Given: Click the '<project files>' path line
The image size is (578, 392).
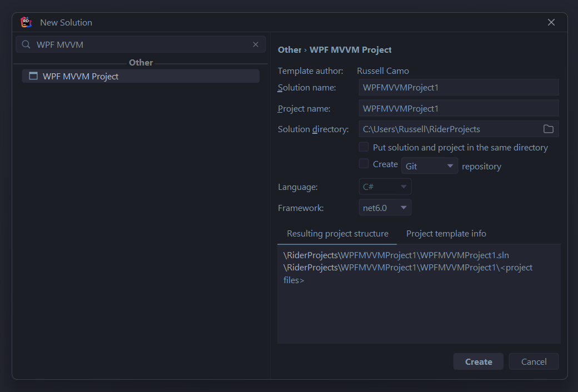Looking at the screenshot, I should tap(408, 274).
